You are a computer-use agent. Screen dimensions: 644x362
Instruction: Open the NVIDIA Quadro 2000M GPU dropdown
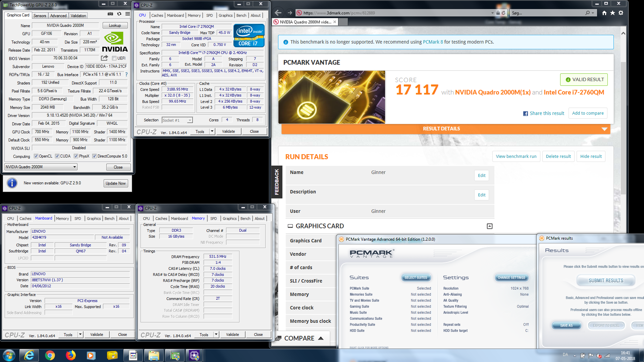(x=41, y=167)
